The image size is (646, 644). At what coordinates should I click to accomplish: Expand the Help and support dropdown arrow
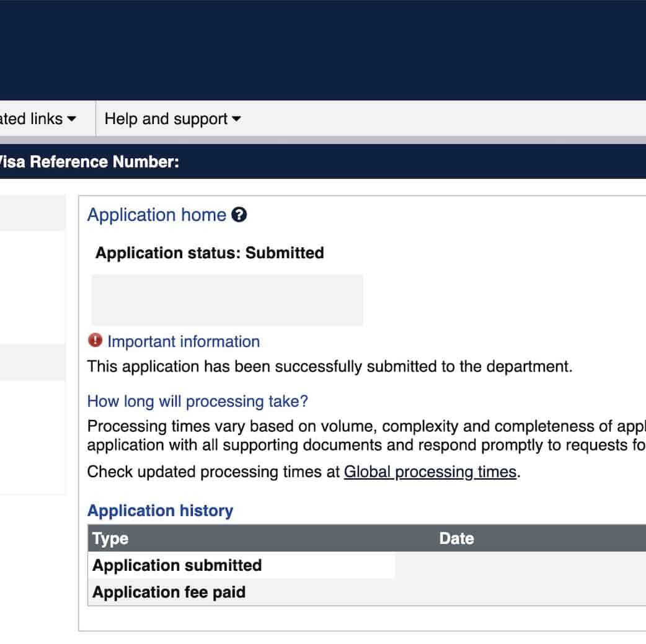(x=236, y=119)
